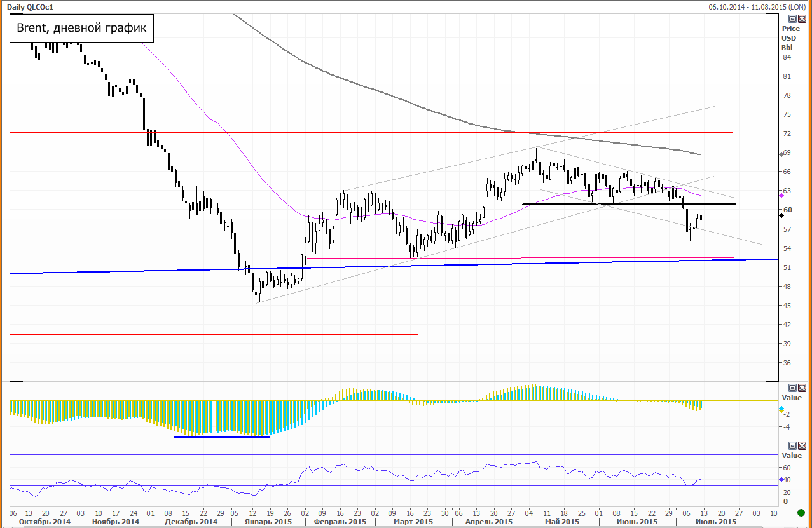Screen dimensions: 812x528
Task: Select the gray diamond marker on price axis
Action: point(781,154)
